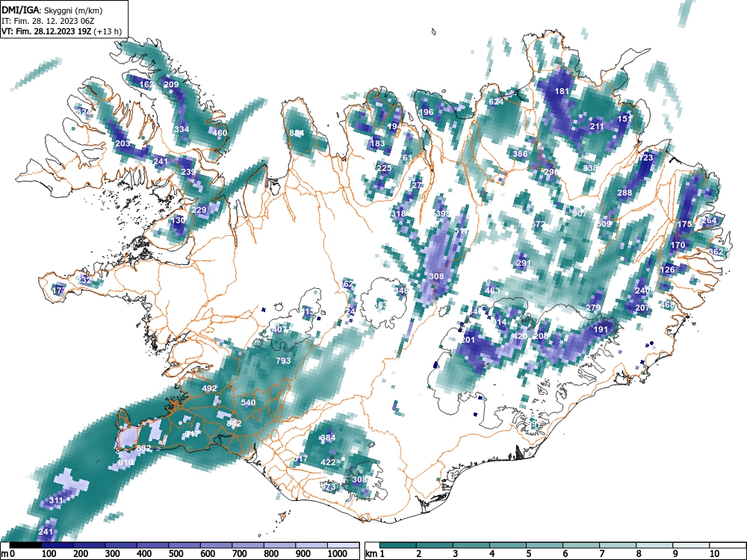
Task: Click visibility value 175 on the map
Action: click(x=684, y=224)
